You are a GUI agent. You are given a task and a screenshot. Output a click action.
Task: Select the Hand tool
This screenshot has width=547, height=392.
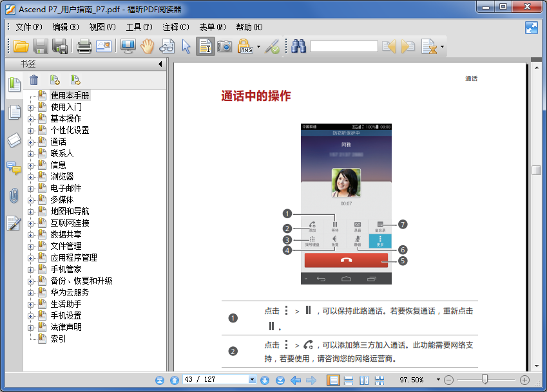[147, 46]
